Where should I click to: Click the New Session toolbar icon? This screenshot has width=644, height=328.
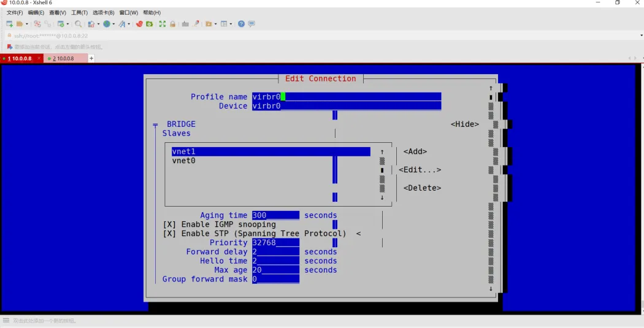pyautogui.click(x=9, y=24)
